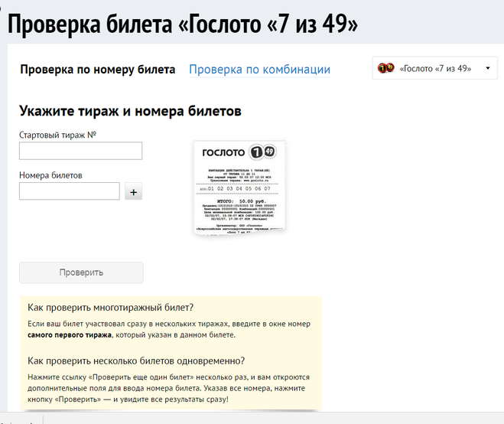
Task: Click the bold text «самого первого тиража»
Action: pos(70,335)
